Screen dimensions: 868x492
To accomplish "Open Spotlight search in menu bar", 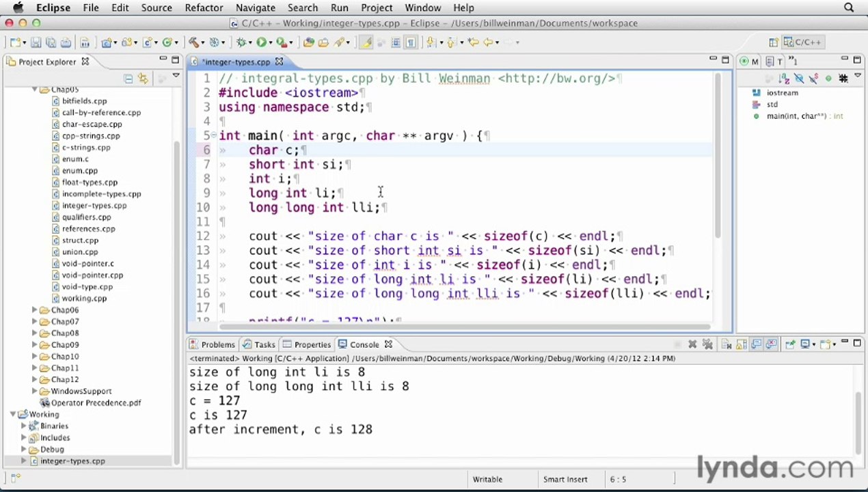I will 849,8.
